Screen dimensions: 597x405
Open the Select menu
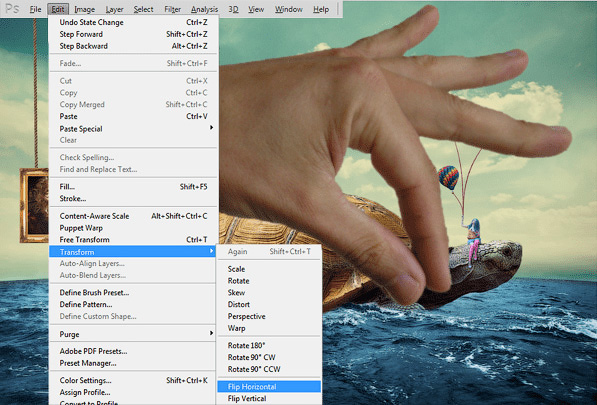pyautogui.click(x=143, y=9)
